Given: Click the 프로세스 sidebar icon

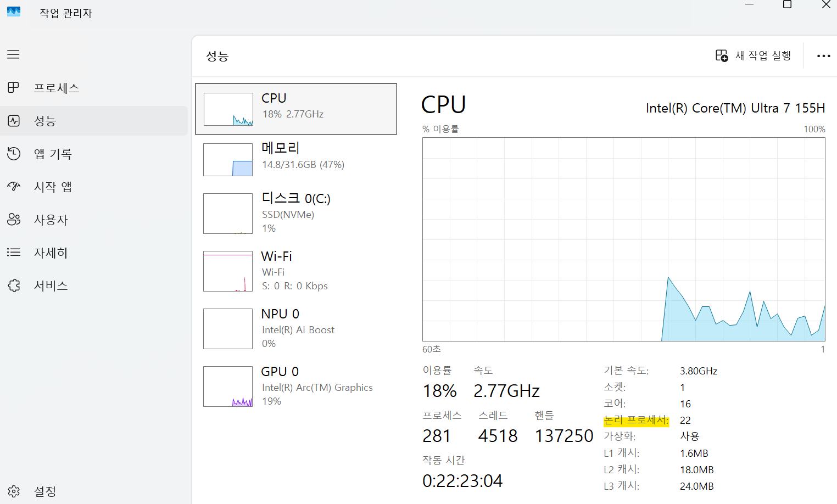Looking at the screenshot, I should coord(13,87).
